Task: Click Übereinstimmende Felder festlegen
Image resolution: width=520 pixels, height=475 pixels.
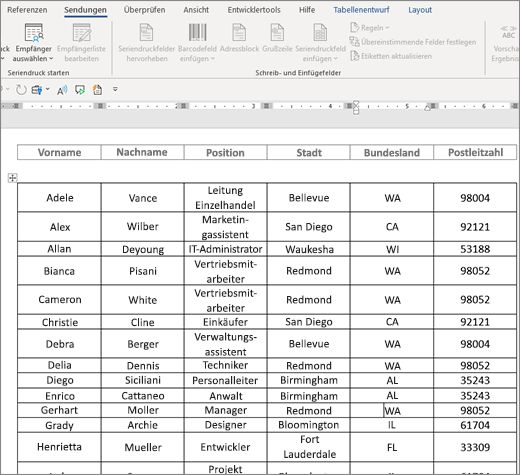Action: pyautogui.click(x=413, y=42)
